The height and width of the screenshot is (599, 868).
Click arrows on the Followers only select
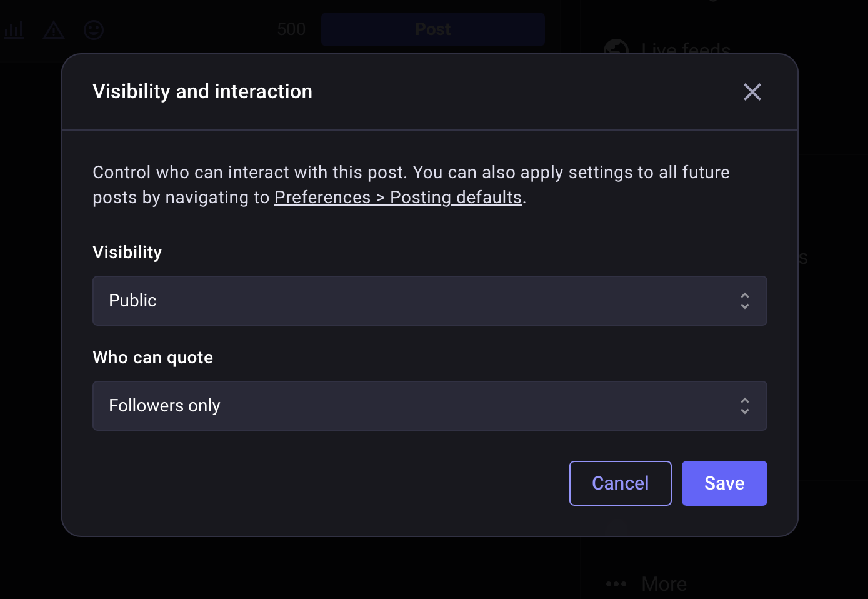pos(744,406)
